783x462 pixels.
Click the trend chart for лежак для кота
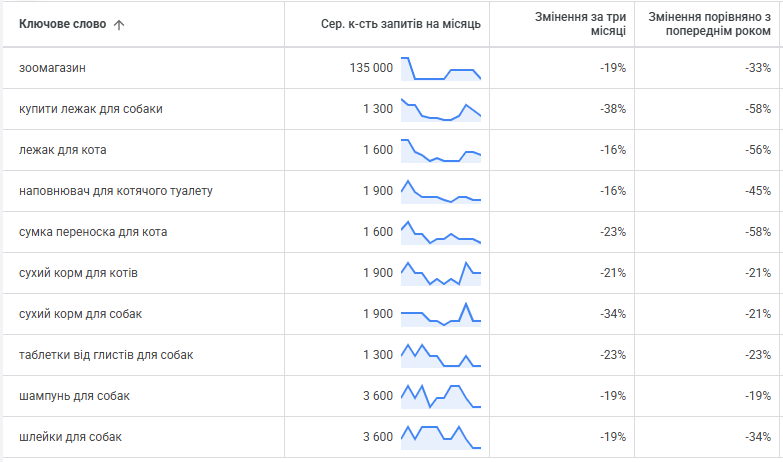pyautogui.click(x=441, y=150)
